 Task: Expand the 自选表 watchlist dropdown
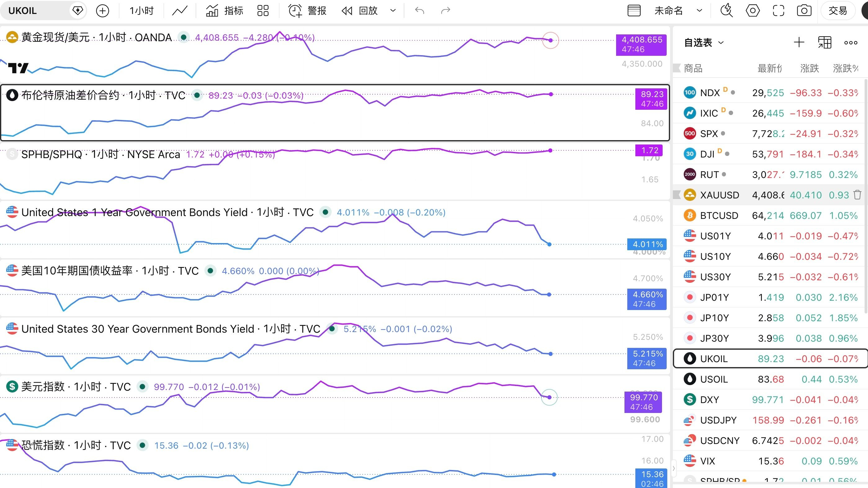[704, 43]
